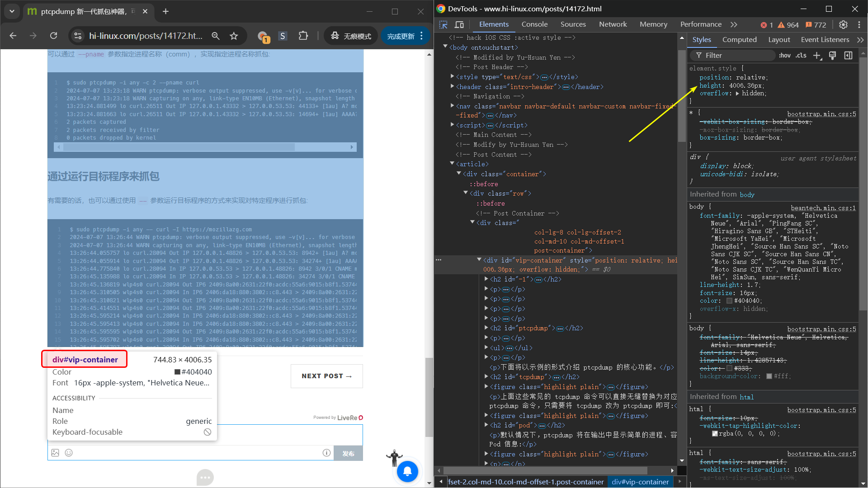Toggle device toolbar emulation icon

point(459,25)
